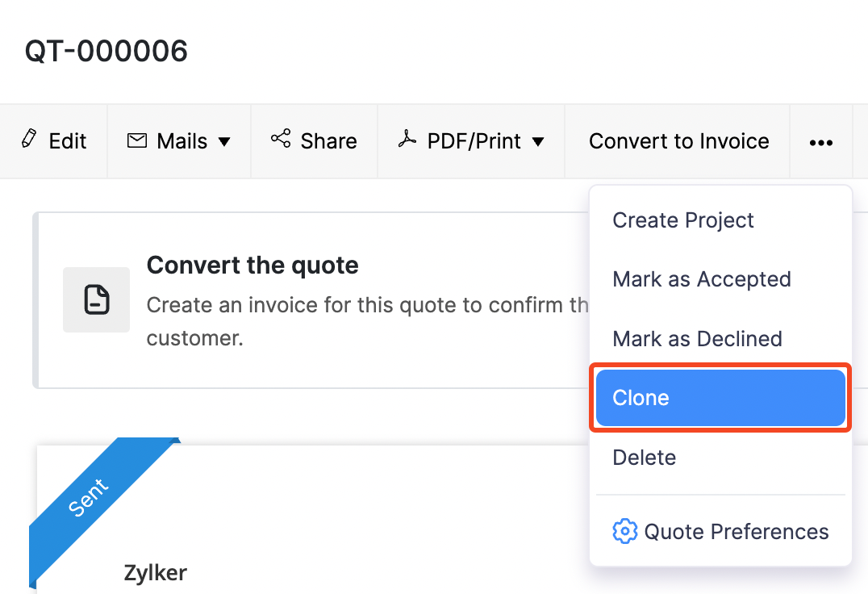
Task: Select Clone from the dropdown menu
Action: 641,398
